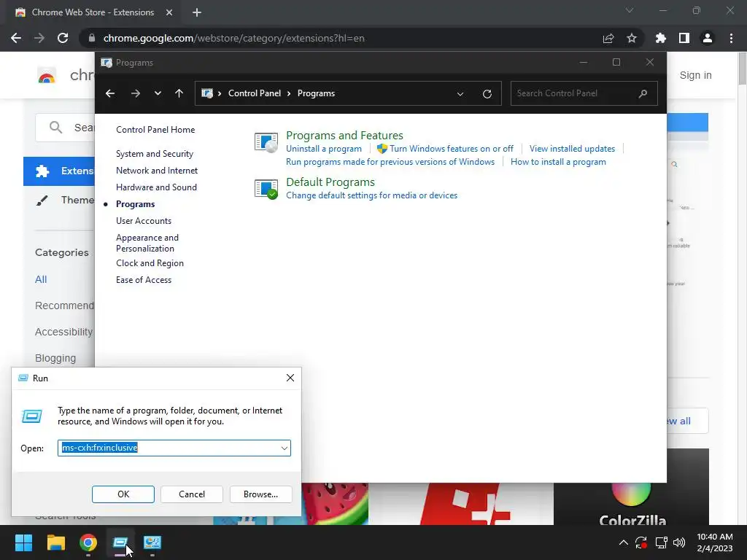Go to Control Panel Home
Viewport: 747px width, 560px height.
tap(155, 130)
